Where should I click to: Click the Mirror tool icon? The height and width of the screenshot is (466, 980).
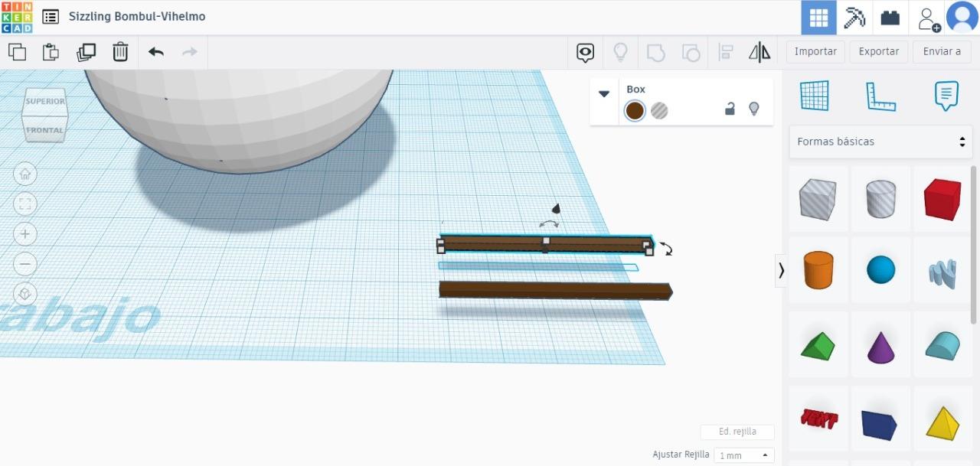point(759,52)
